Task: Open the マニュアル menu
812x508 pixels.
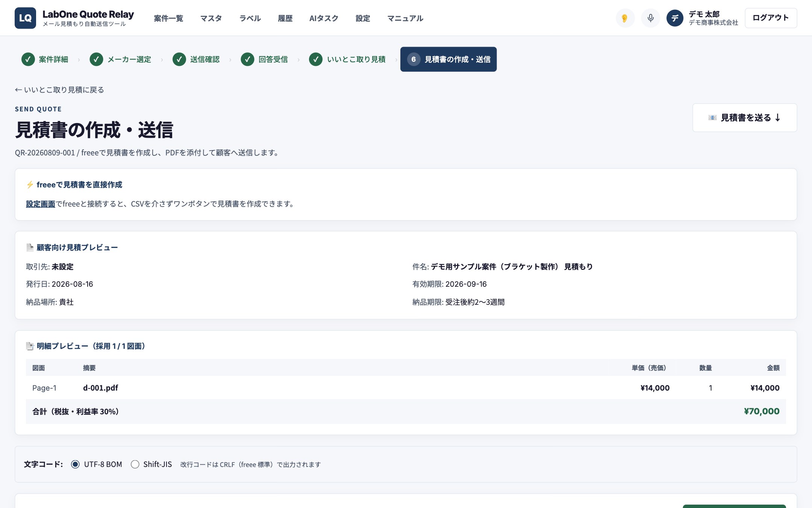Action: coord(405,18)
